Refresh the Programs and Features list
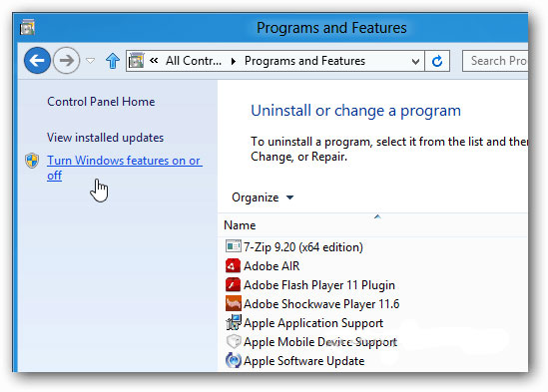Image resolution: width=548 pixels, height=392 pixels. (437, 61)
